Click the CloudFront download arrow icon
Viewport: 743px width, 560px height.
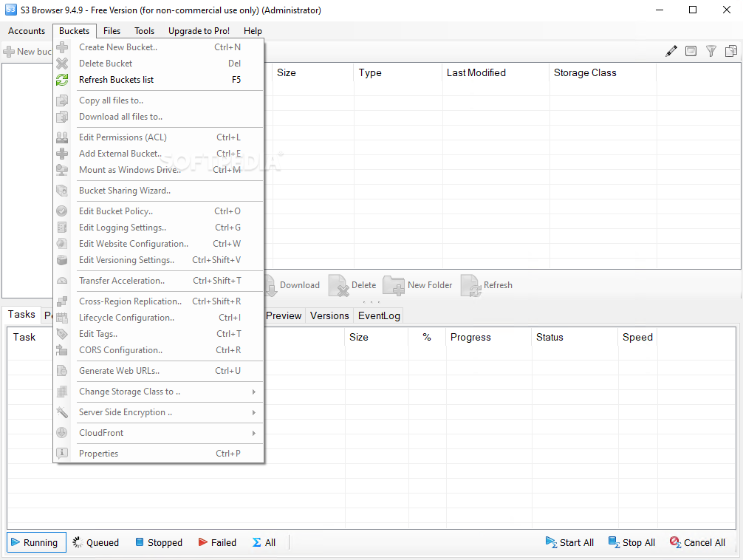62,433
